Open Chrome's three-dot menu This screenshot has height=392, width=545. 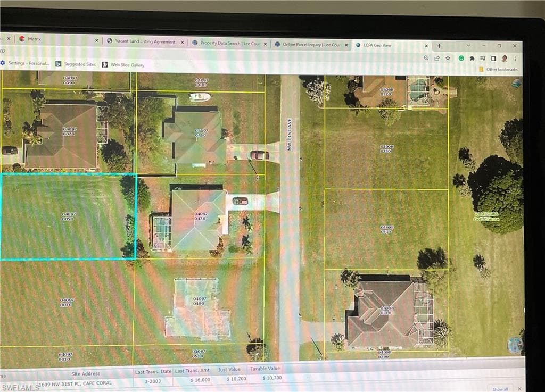tap(515, 59)
